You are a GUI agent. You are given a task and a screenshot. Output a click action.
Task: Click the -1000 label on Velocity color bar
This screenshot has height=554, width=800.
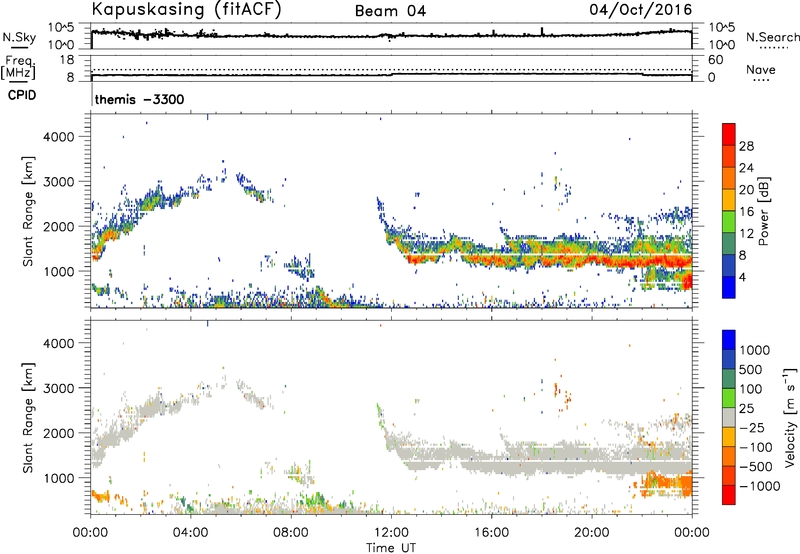click(x=760, y=486)
